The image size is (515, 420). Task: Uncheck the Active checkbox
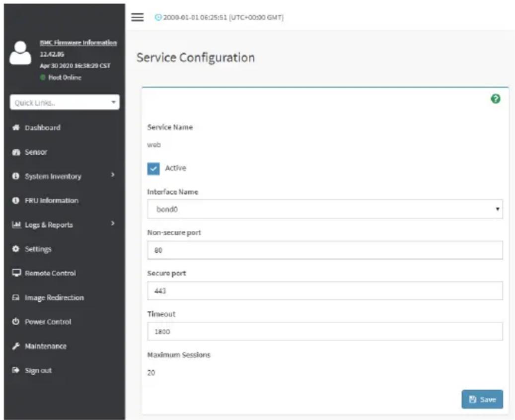click(153, 169)
